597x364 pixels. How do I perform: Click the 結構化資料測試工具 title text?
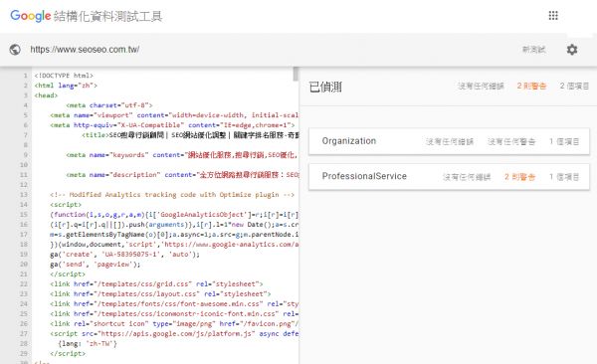108,16
